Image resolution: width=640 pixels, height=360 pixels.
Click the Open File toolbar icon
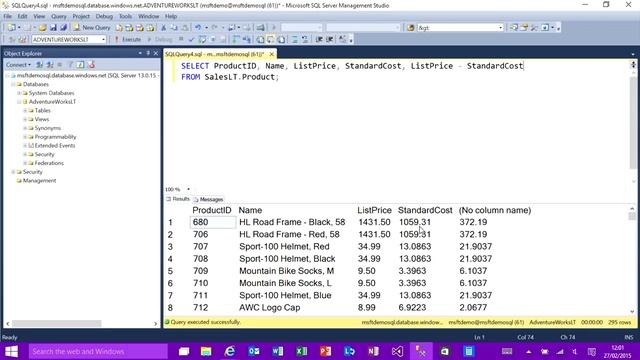pyautogui.click(x=42, y=28)
